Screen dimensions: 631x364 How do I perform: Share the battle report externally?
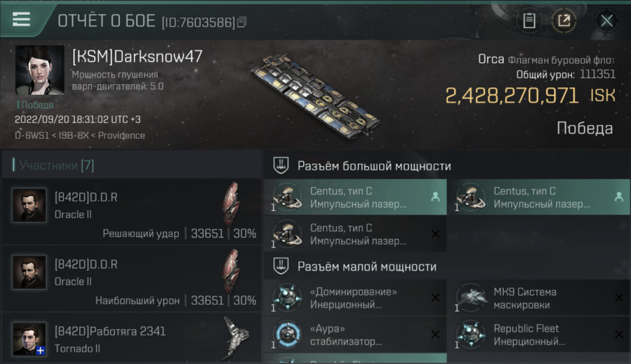coord(564,21)
